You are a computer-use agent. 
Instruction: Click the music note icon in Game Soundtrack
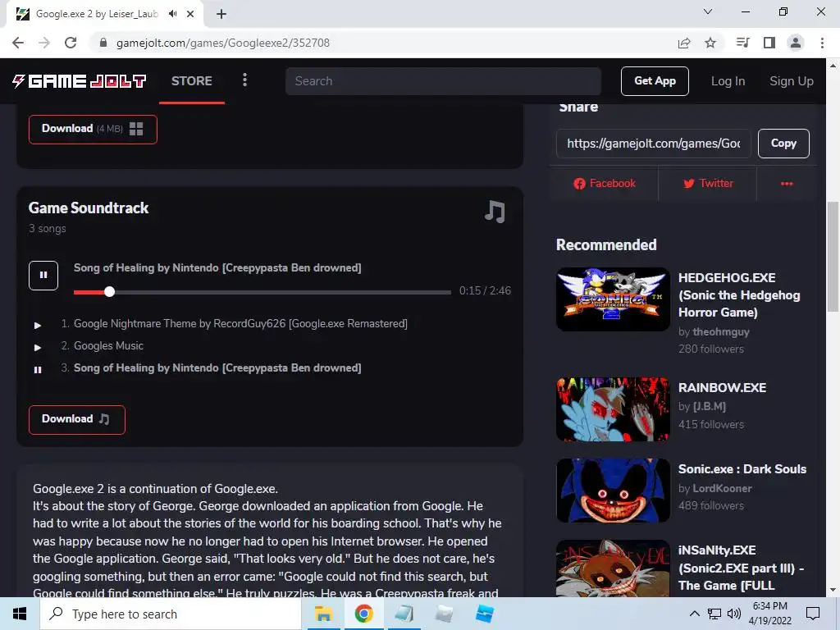(495, 212)
